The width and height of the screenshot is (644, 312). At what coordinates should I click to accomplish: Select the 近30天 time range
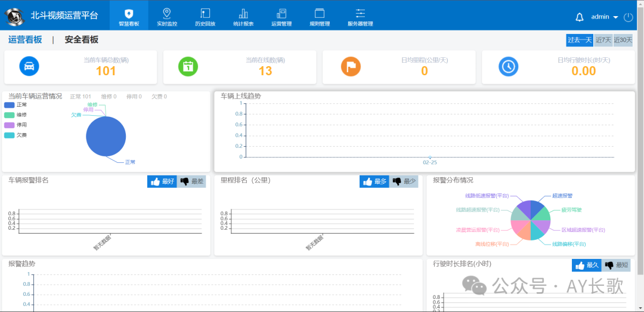pos(623,40)
